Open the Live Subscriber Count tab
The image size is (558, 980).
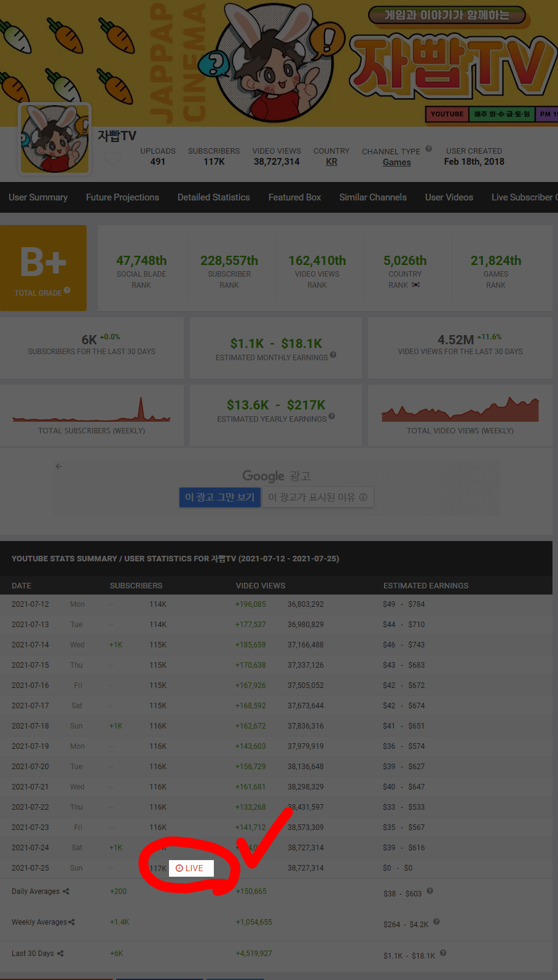(524, 197)
